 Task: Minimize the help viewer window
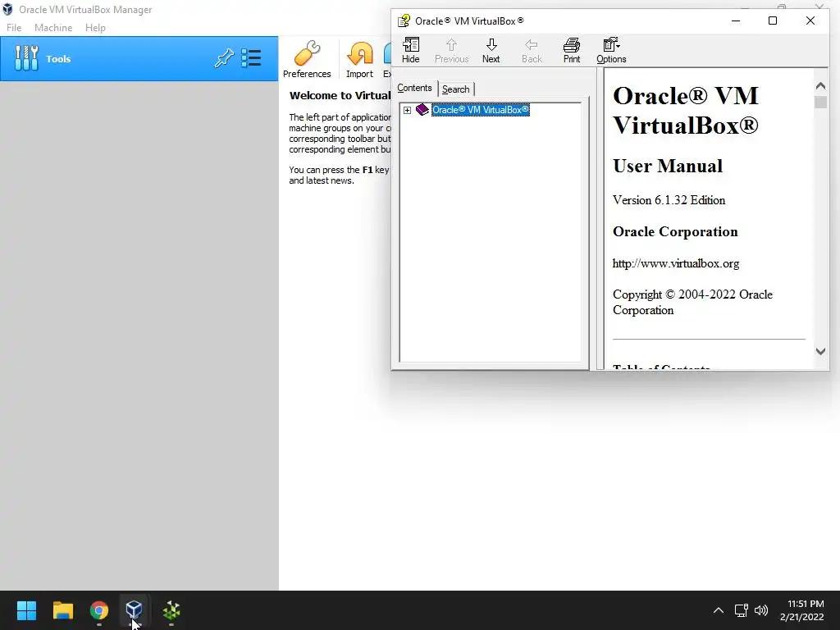pyautogui.click(x=736, y=21)
